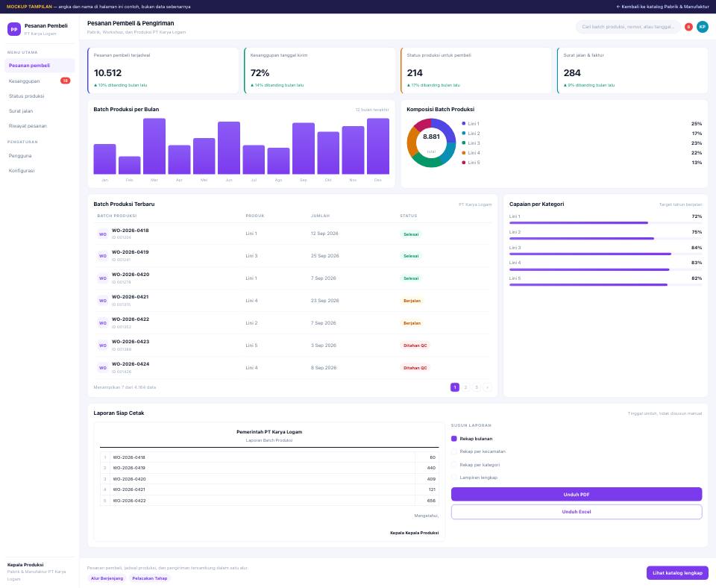
Task: Open Status produksi menu item
Action: point(40,96)
